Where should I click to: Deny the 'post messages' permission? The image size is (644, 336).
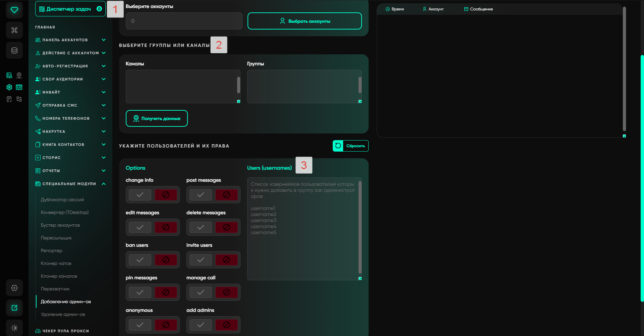click(226, 195)
